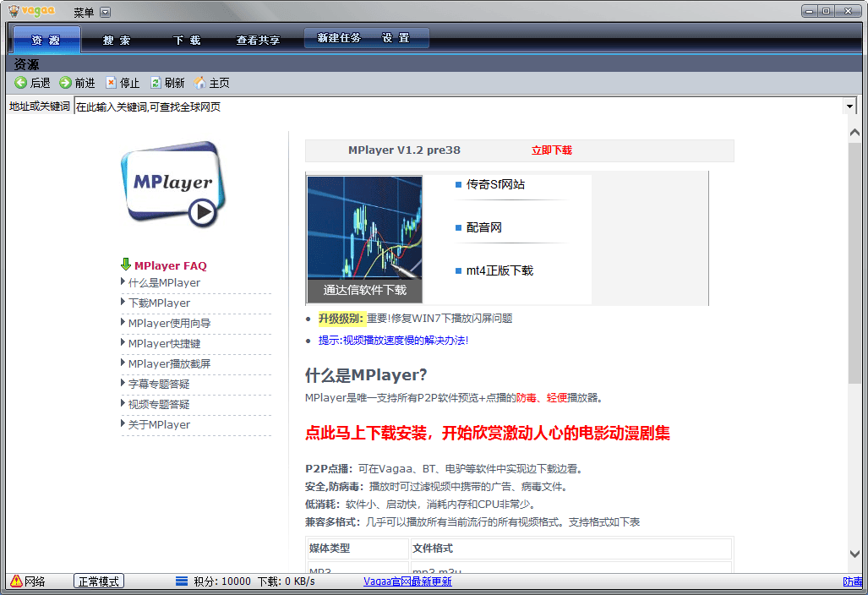This screenshot has width=868, height=595.
Task: Click the scrollbar up arrow
Action: tap(854, 133)
